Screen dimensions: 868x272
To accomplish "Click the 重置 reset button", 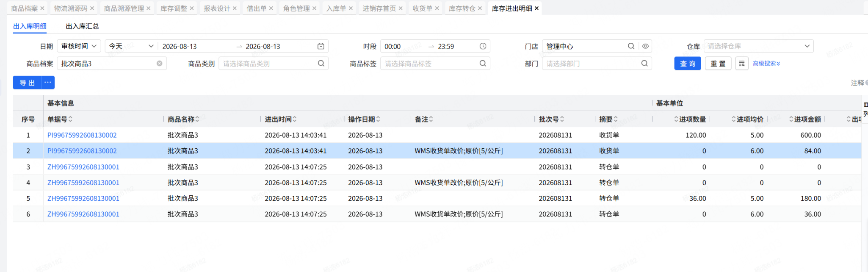I will click(718, 64).
